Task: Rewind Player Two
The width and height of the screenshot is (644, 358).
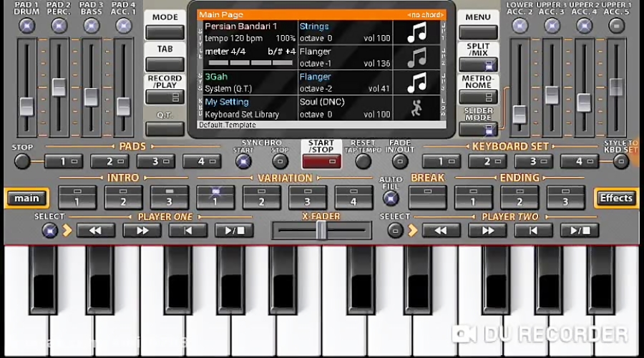Action: coord(441,231)
